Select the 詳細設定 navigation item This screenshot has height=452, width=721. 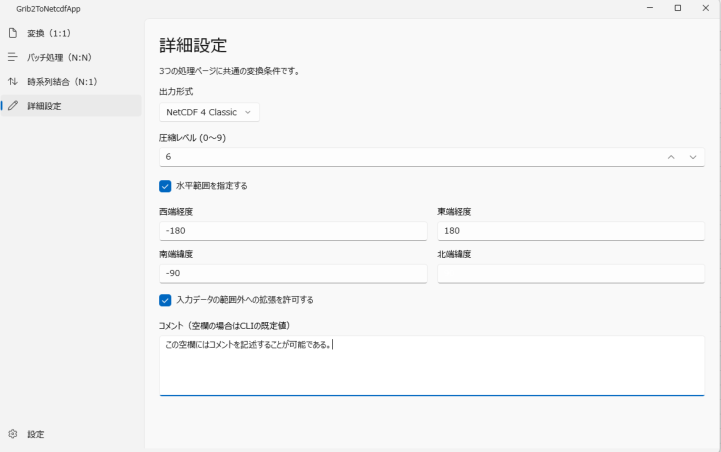coord(71,106)
